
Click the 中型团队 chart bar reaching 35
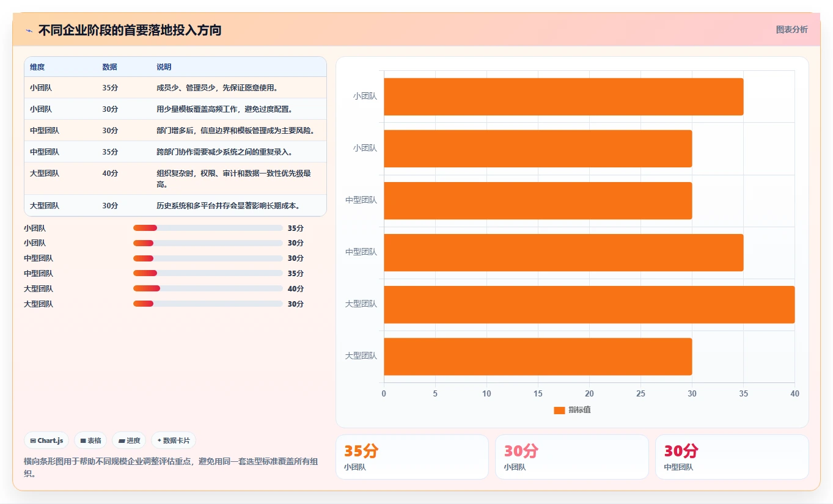[x=563, y=252]
